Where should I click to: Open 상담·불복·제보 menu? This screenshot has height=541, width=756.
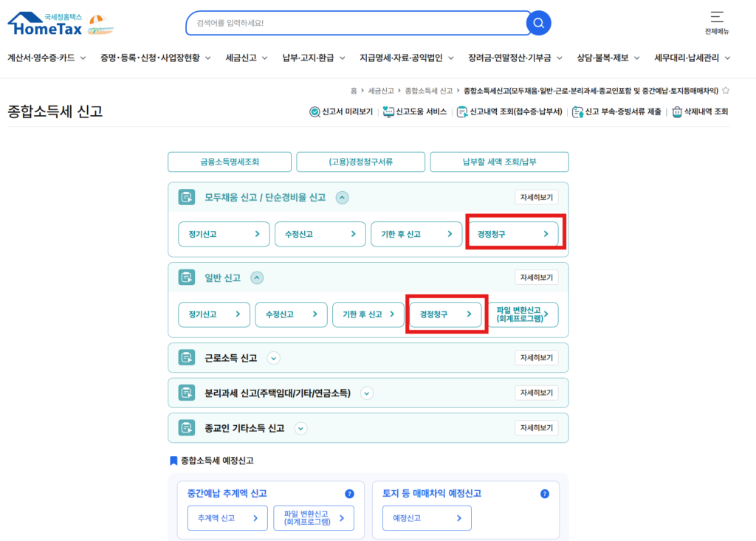tap(608, 58)
